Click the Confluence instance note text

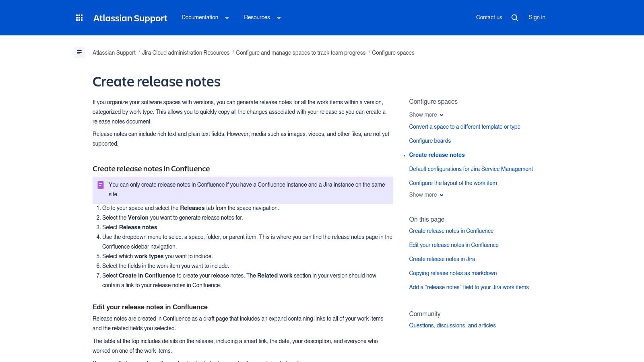247,189
